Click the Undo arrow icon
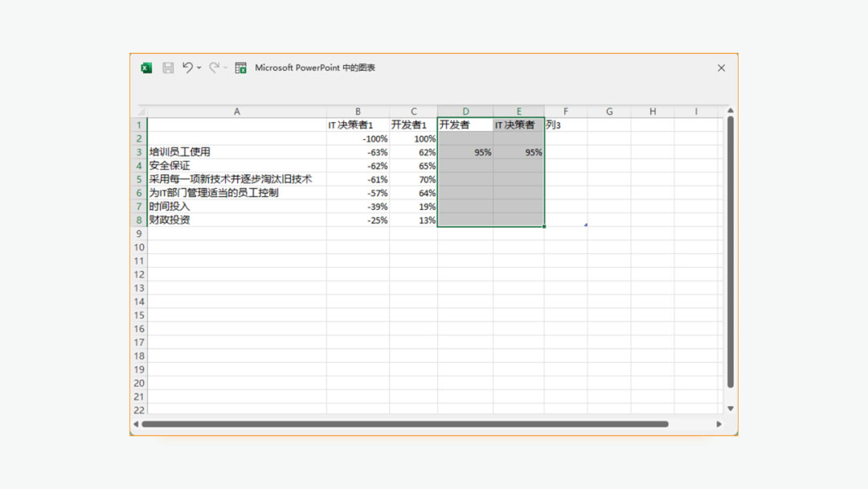The width and height of the screenshot is (868, 489). (187, 68)
